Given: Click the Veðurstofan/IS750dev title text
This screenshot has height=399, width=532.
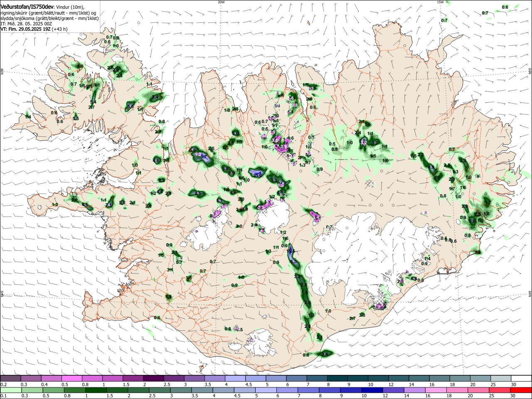Looking at the screenshot, I should 27,7.
